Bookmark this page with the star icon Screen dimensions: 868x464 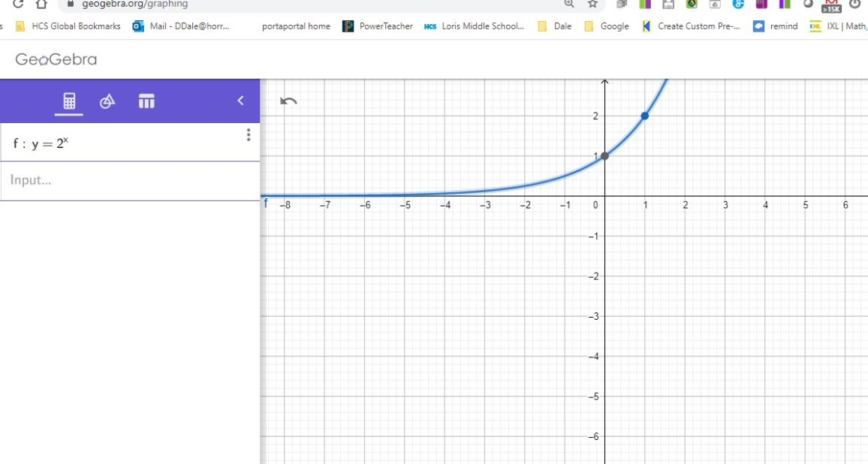pos(592,4)
